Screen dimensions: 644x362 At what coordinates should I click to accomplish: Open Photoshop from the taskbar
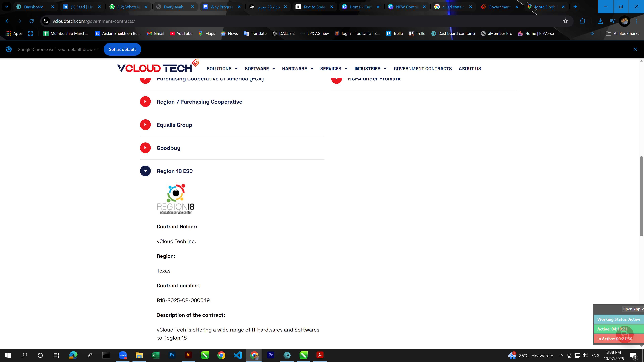[172, 355]
